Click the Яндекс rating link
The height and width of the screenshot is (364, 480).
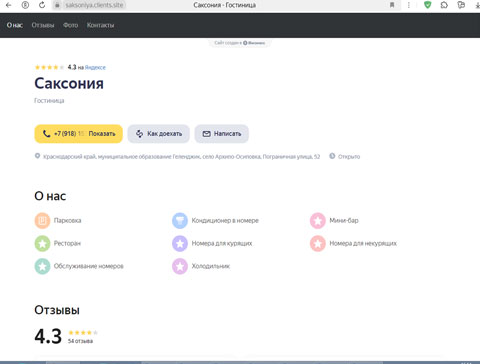(95, 67)
